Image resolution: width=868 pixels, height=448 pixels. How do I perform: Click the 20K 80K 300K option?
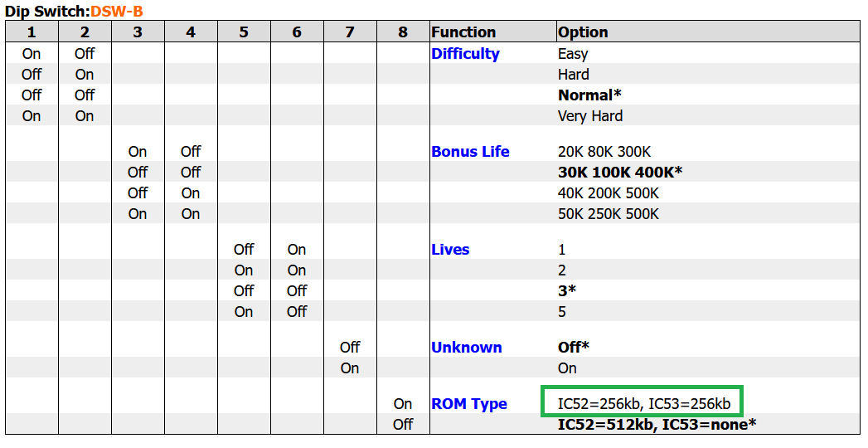point(604,151)
